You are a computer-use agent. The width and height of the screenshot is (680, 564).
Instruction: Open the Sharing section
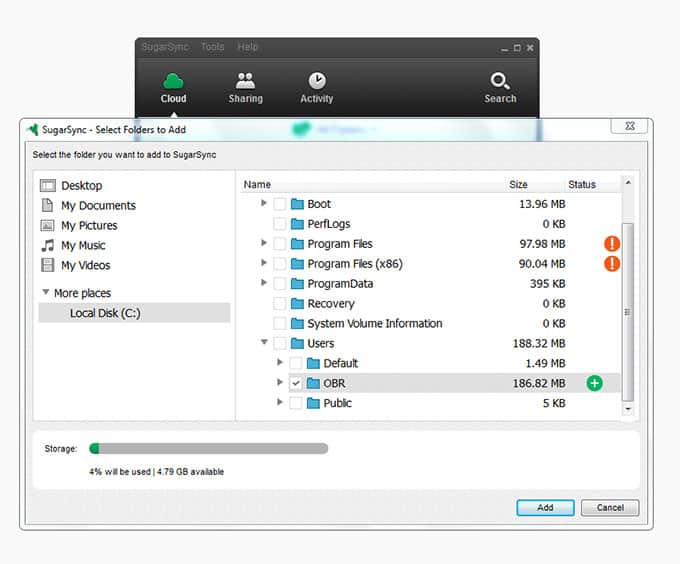point(245,88)
